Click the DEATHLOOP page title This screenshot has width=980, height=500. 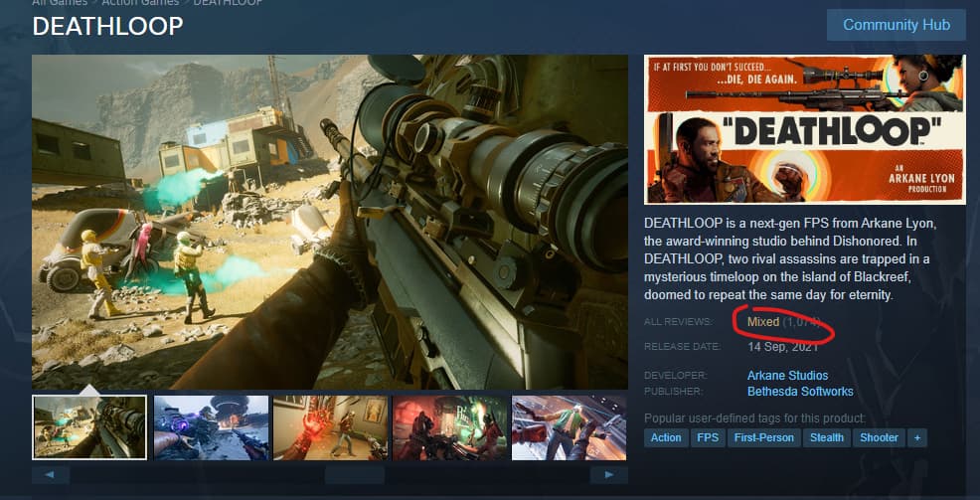click(107, 26)
